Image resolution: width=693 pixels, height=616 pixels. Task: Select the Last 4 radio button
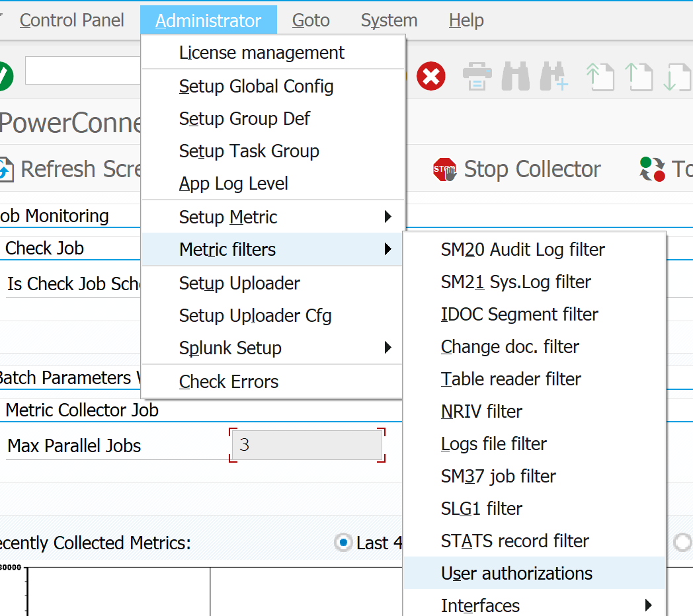coord(343,543)
